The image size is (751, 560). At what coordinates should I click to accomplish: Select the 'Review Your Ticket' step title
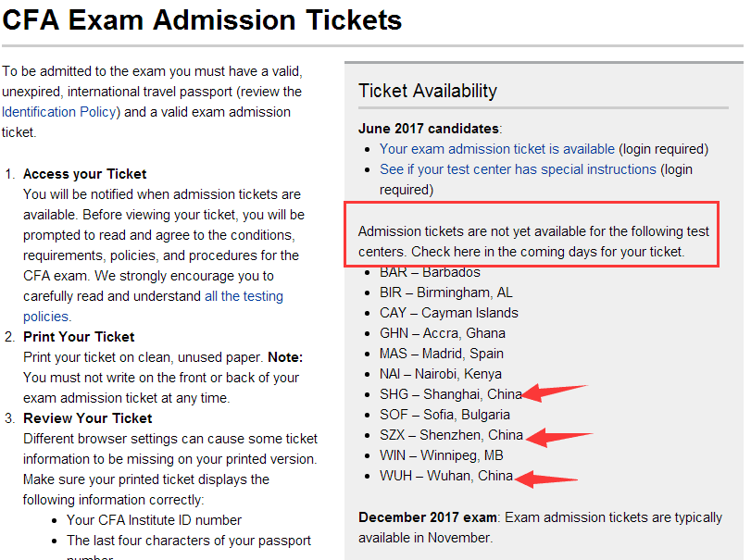tap(88, 418)
